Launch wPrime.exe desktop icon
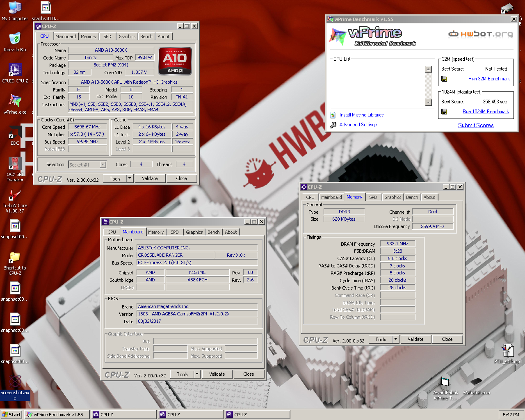The width and height of the screenshot is (525, 420). pos(15,104)
